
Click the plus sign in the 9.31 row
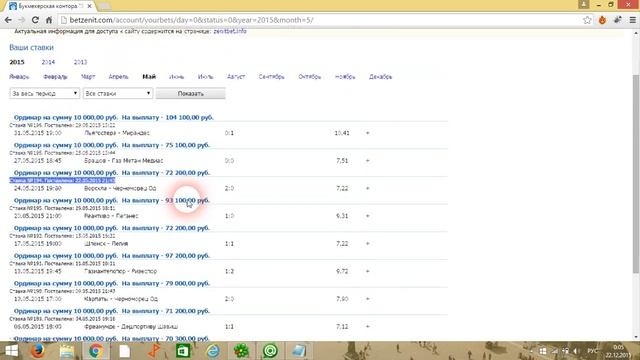click(x=367, y=216)
